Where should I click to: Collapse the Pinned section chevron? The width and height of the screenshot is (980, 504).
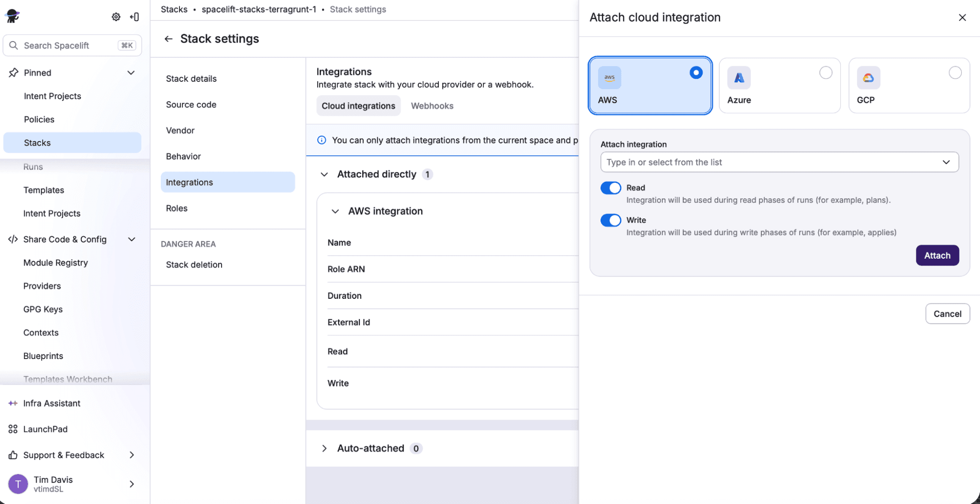tap(131, 72)
